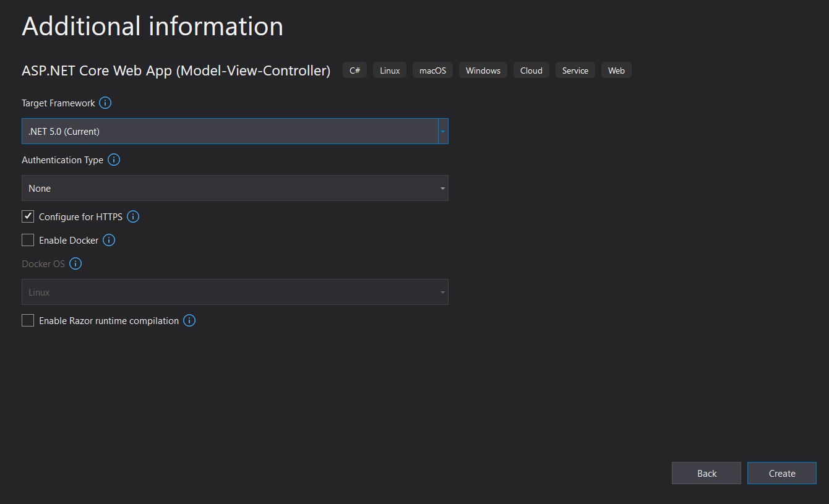This screenshot has height=504, width=829.
Task: Open the Target Framework info icon
Action: coord(105,103)
